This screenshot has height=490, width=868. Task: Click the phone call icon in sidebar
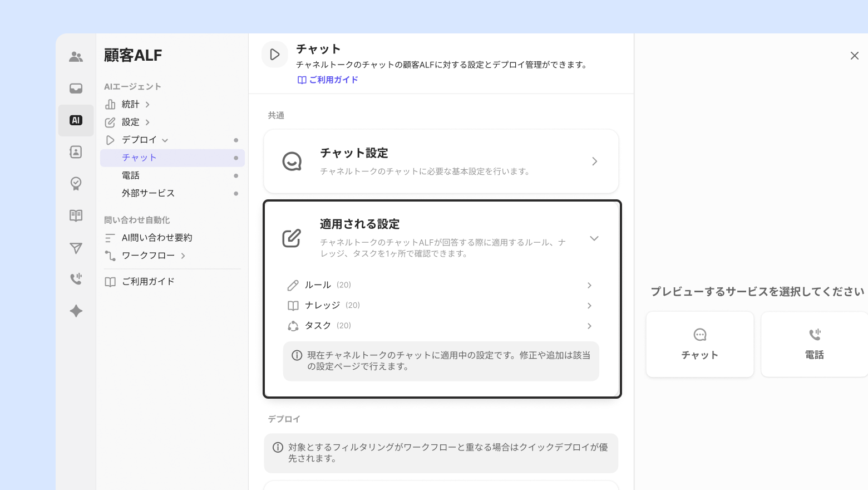click(76, 279)
